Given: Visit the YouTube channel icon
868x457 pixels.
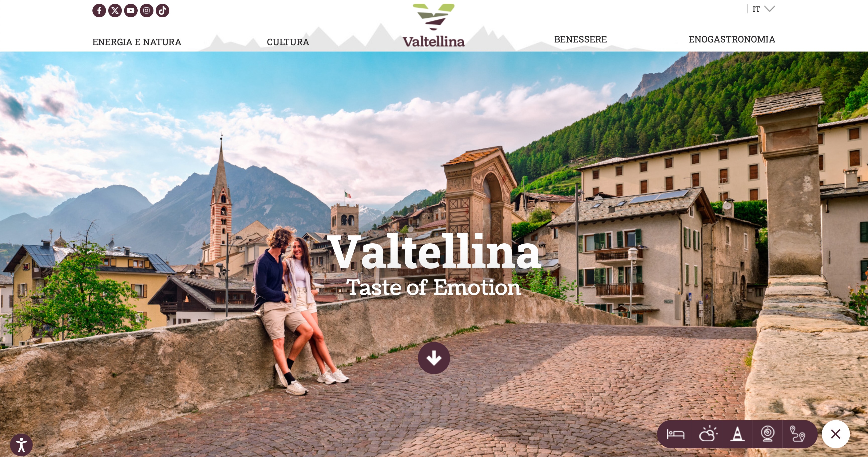Looking at the screenshot, I should [x=131, y=11].
